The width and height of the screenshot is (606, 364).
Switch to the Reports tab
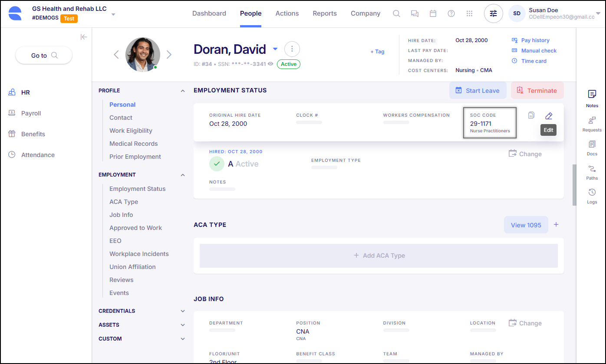pyautogui.click(x=325, y=13)
